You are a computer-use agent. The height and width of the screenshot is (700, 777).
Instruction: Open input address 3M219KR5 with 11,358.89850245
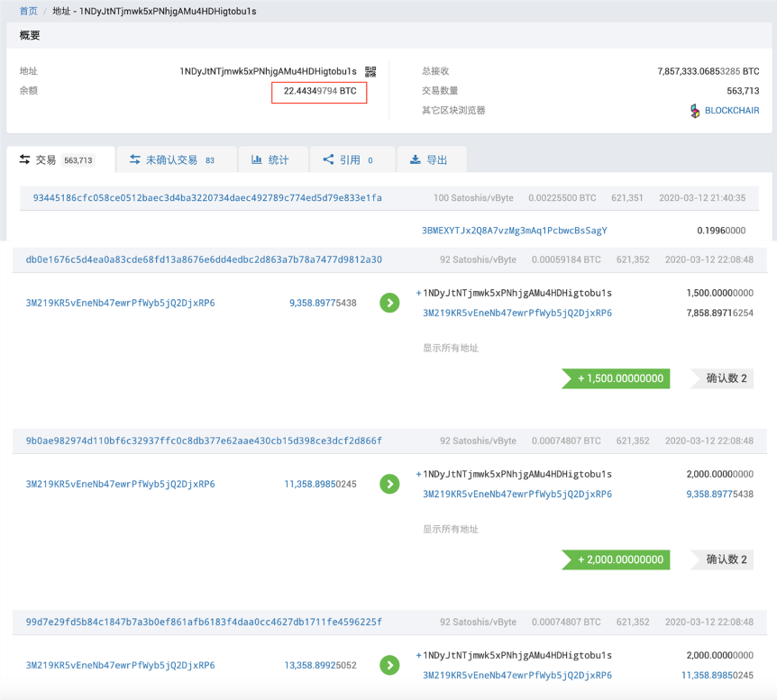pyautogui.click(x=121, y=484)
